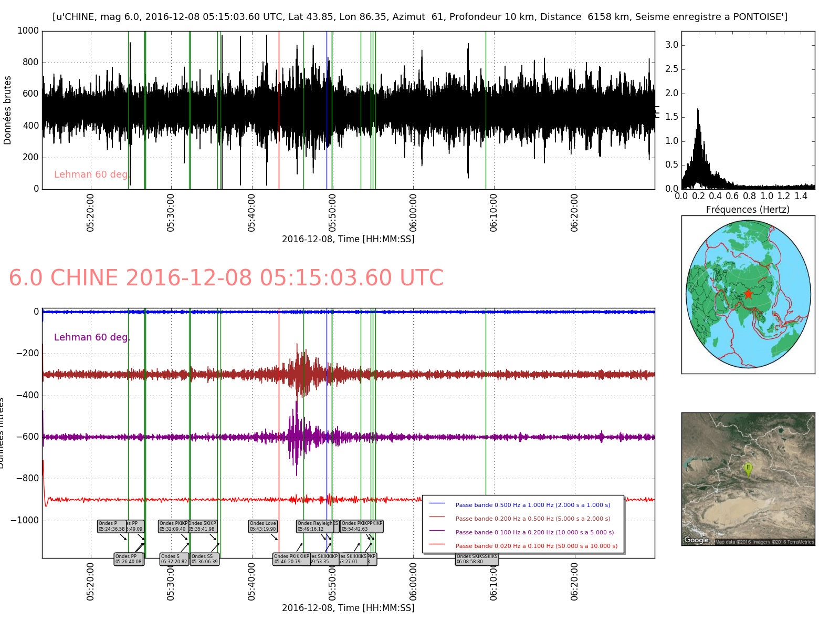The image size is (840, 620).
Task: Select the Ondes SKIKSSKIKS label
Action: pos(477,559)
